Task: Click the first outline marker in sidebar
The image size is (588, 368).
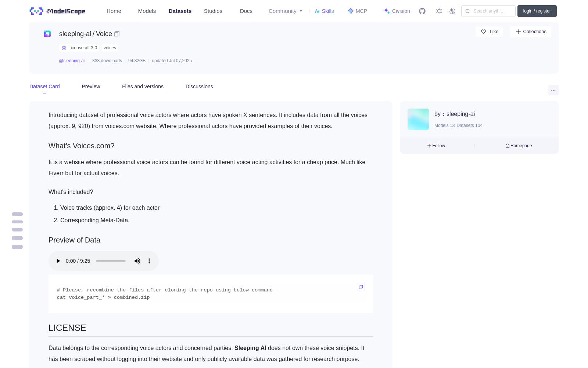Action: 17,214
